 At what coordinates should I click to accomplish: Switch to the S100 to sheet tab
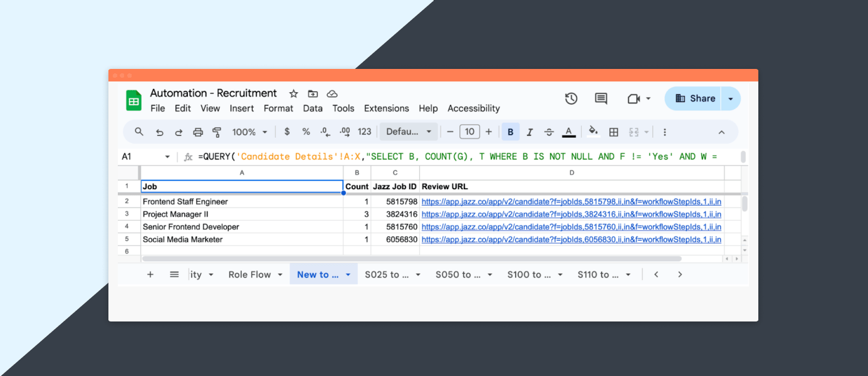[530, 274]
